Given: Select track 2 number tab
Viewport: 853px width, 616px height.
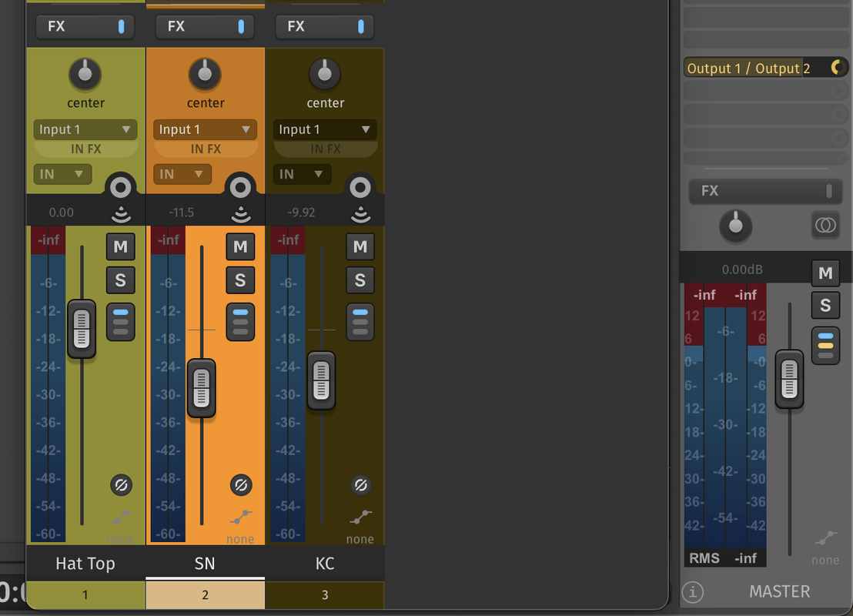Looking at the screenshot, I should 205,594.
